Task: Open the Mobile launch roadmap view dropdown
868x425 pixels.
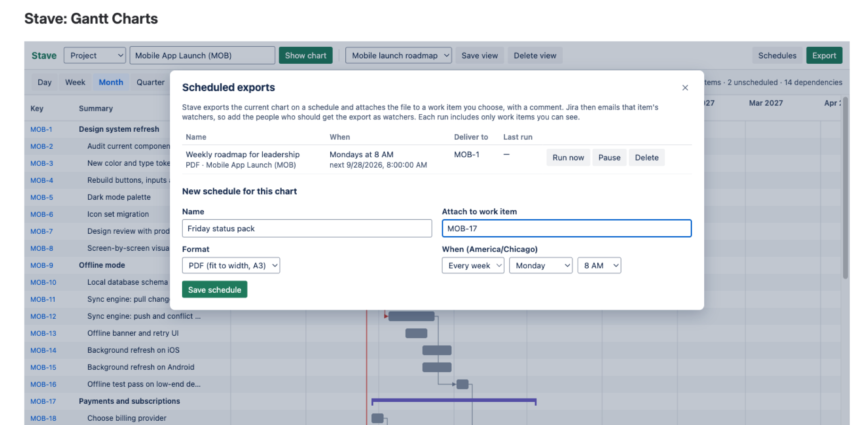Action: click(x=399, y=55)
